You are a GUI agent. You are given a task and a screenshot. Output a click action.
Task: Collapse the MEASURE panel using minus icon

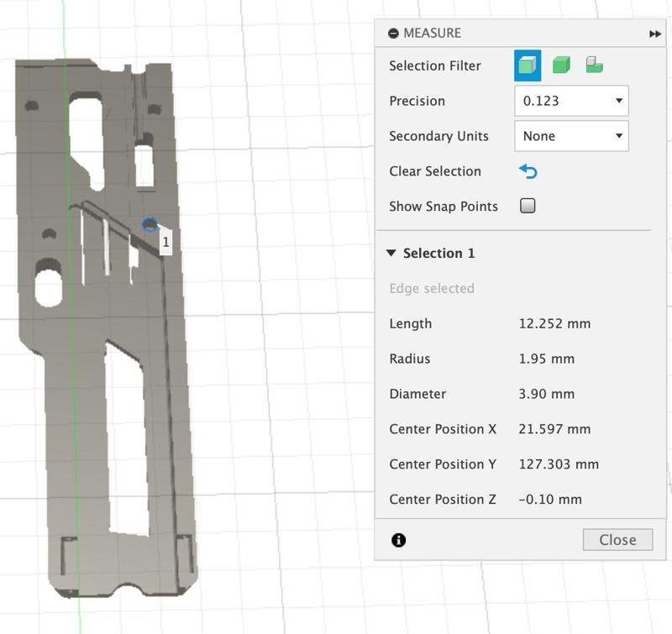coord(393,34)
